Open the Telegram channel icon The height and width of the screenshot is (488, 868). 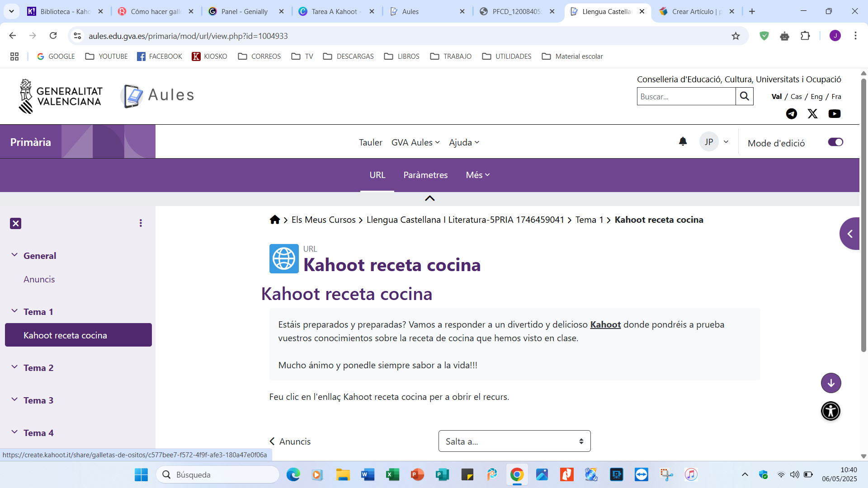(x=791, y=114)
